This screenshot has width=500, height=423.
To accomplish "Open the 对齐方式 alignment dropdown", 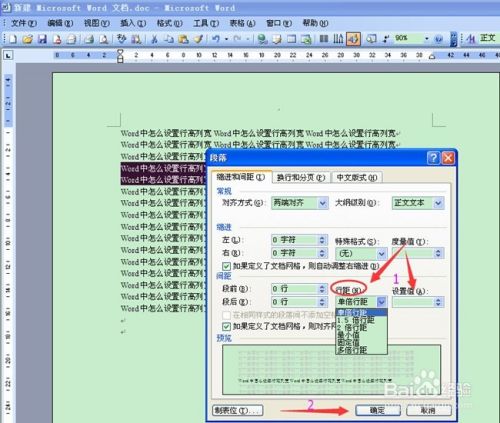I will coord(322,203).
